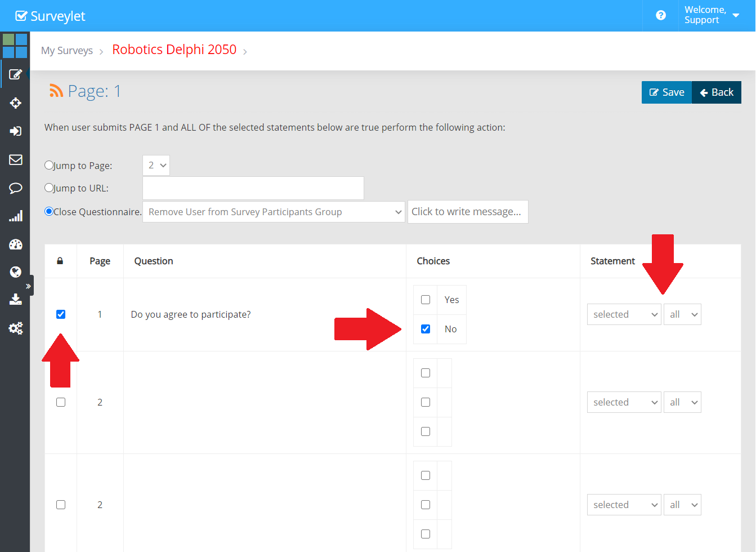Open the Jump to Page number dropdown
The image size is (756, 552).
(x=156, y=166)
